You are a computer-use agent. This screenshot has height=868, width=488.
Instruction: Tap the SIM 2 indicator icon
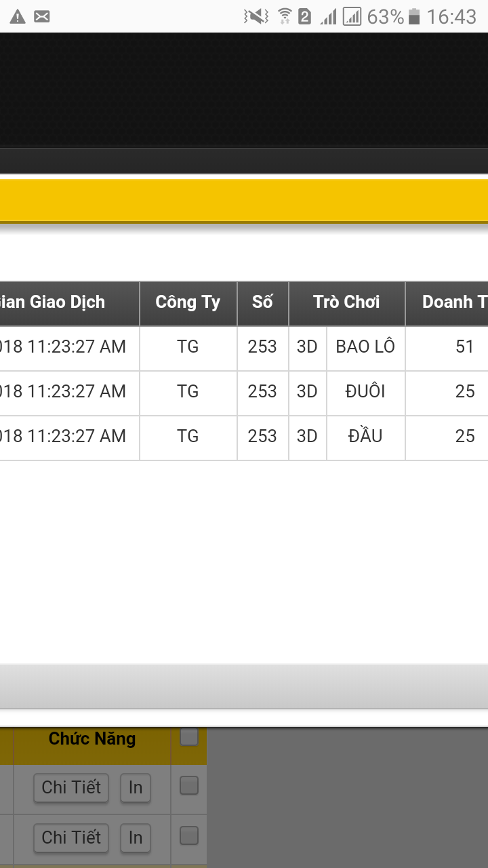click(x=304, y=16)
